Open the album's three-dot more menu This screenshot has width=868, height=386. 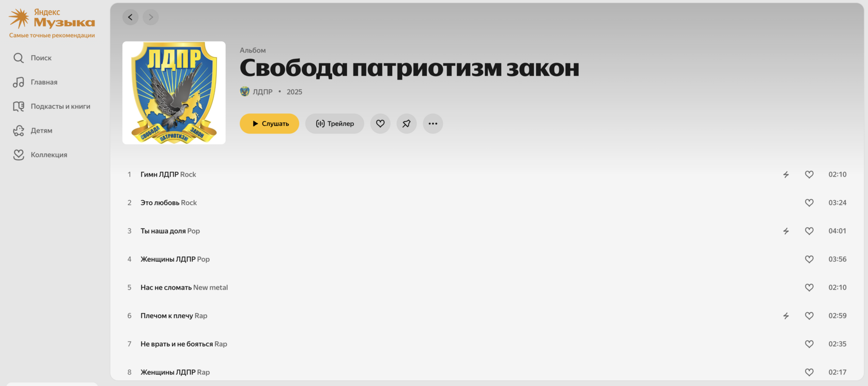433,124
